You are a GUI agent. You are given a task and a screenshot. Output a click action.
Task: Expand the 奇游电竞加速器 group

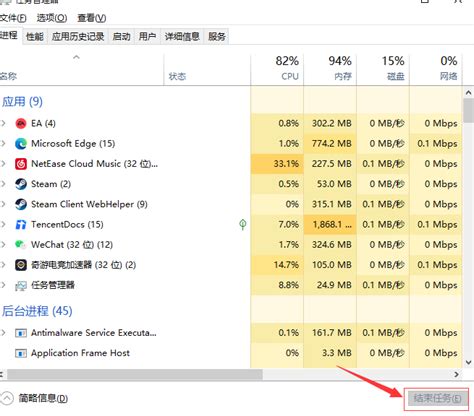(4, 265)
